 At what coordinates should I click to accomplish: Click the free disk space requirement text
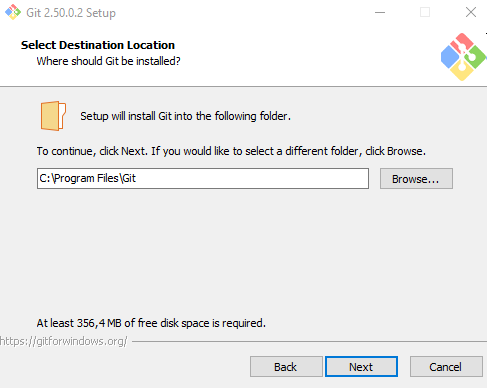pos(151,323)
